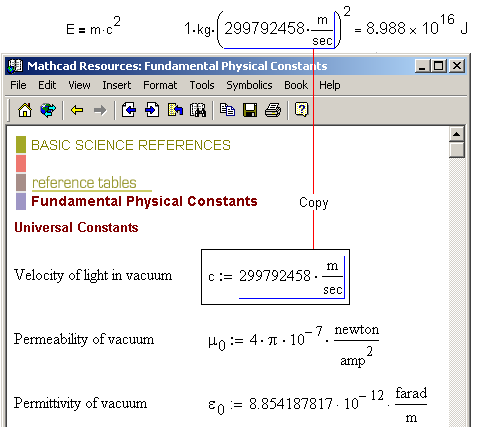Go to previous section page icon
The image size is (478, 427).
pyautogui.click(x=129, y=110)
